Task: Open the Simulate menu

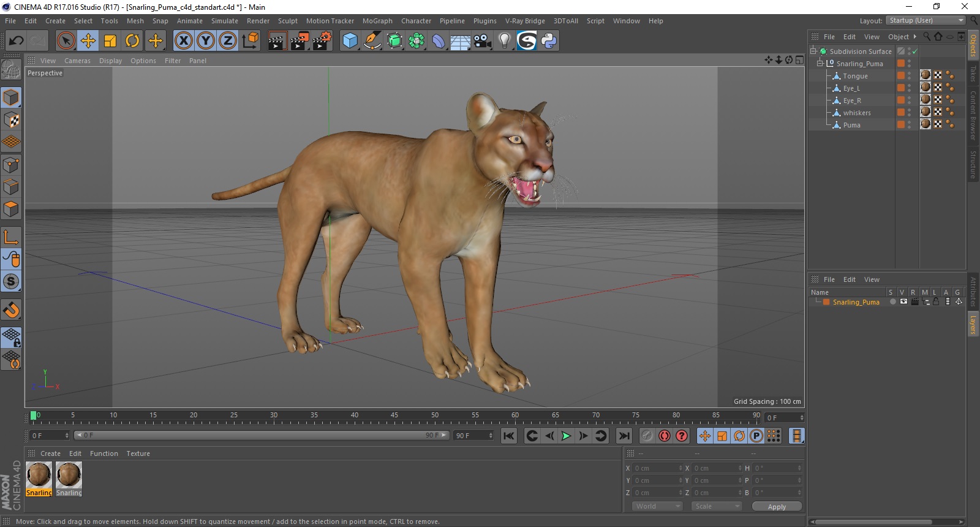Action: 225,21
